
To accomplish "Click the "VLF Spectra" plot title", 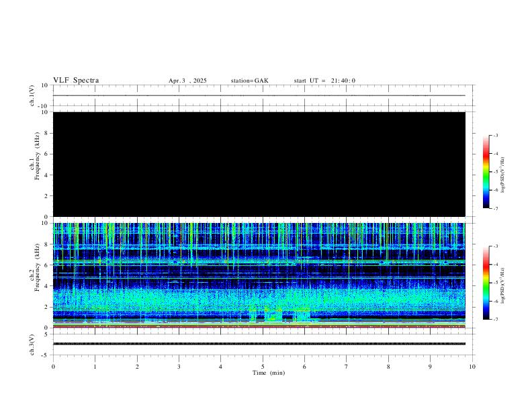I will tap(76, 81).
